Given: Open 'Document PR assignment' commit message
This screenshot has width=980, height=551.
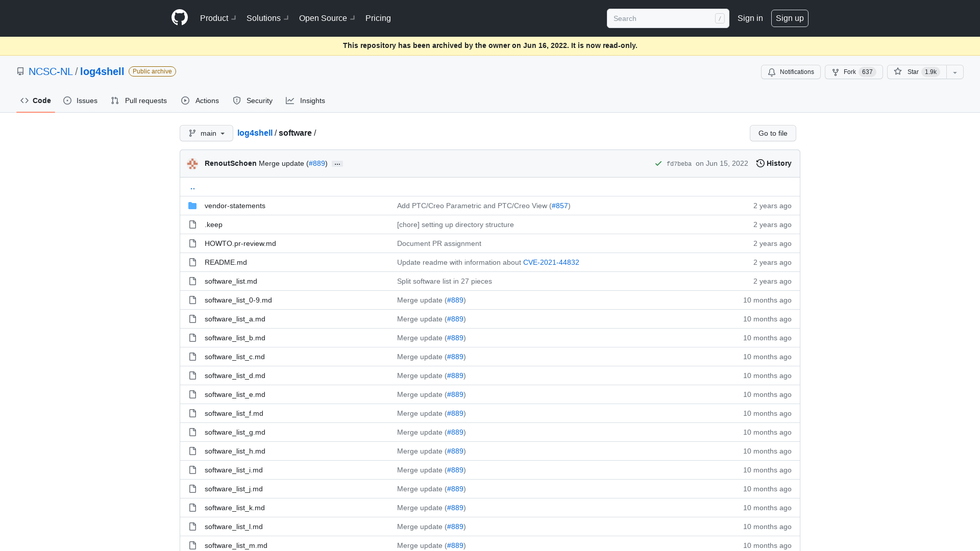Looking at the screenshot, I should (439, 243).
